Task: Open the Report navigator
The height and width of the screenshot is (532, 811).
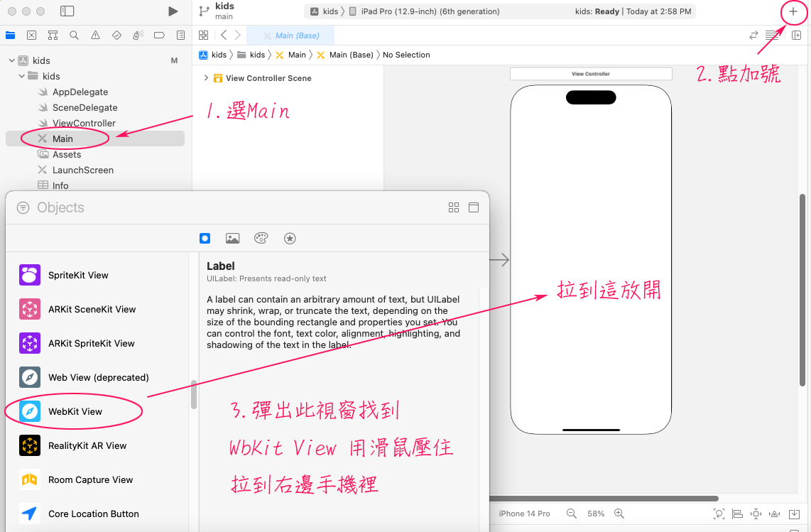Action: point(180,36)
